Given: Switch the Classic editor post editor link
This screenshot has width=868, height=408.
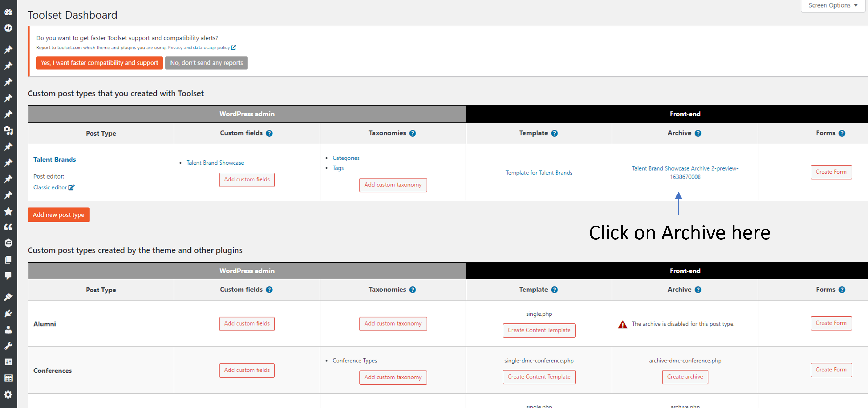Looking at the screenshot, I should [50, 187].
